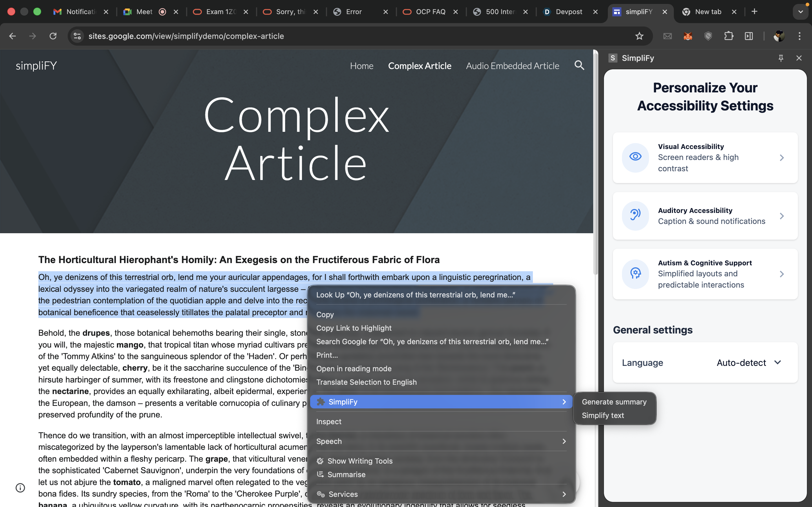Choose Generate summary from SimpliFy submenu
Screen dimensions: 812x507
614,402
